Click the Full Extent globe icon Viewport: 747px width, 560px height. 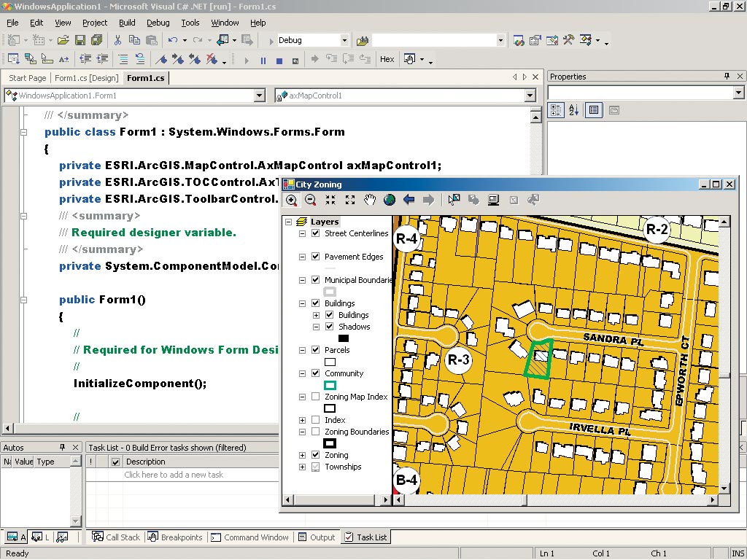[x=389, y=200]
